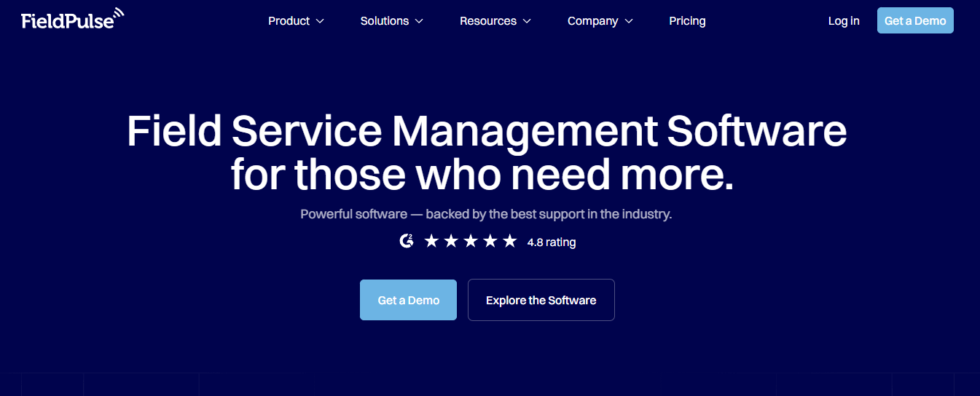Expand the Product dropdown chevron
Viewport: 980px width, 396px height.
point(320,22)
